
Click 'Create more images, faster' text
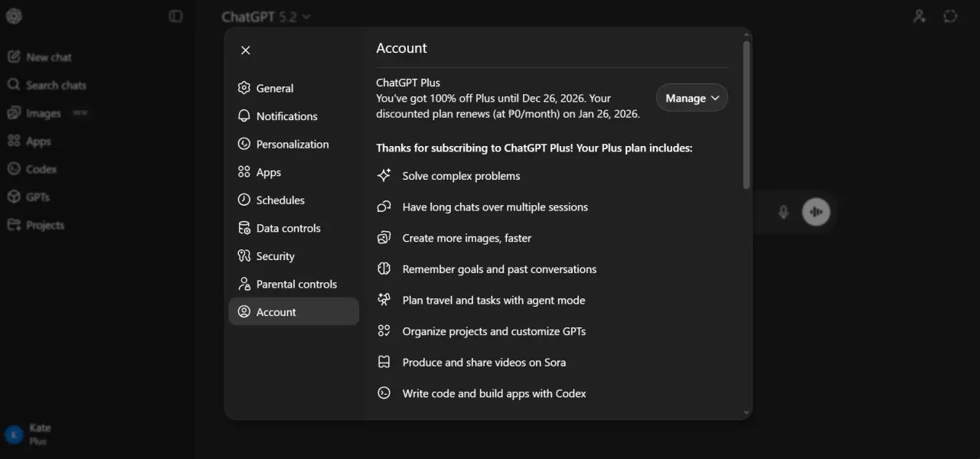(x=467, y=238)
